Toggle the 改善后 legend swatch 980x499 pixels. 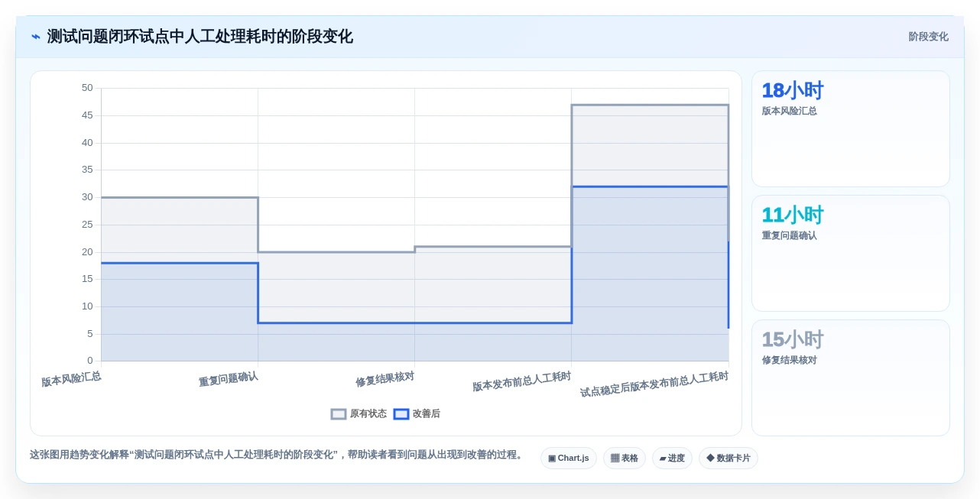tap(401, 414)
